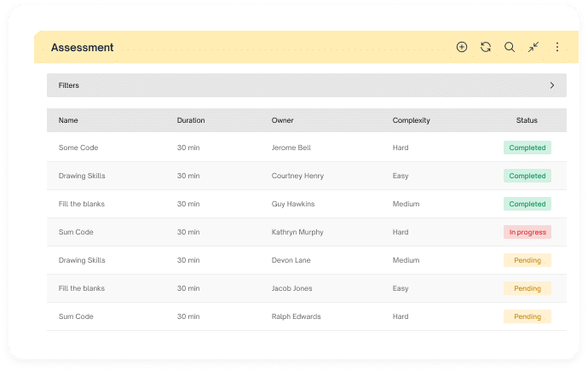Open the Filters bar
Screen dimensions: 588x371
click(x=307, y=85)
